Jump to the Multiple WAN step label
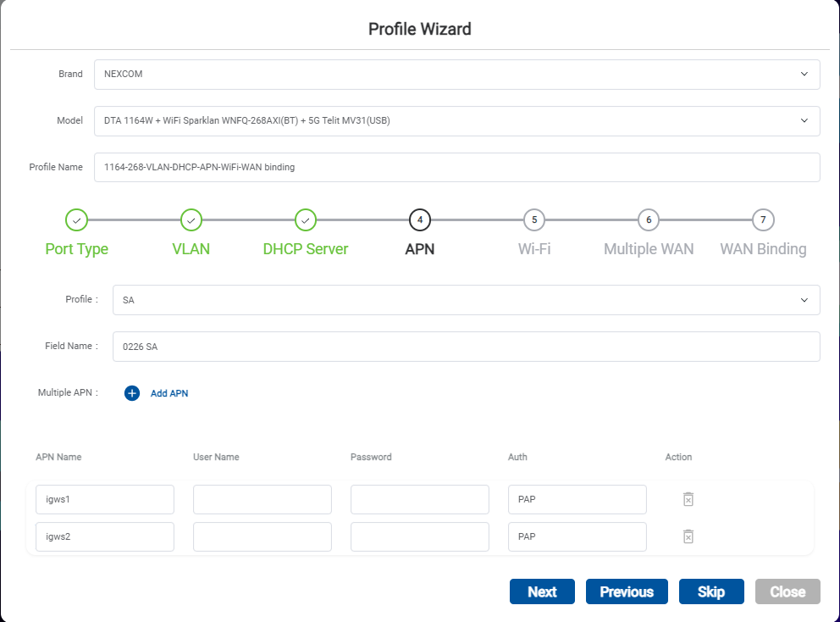This screenshot has width=840, height=622. 649,249
